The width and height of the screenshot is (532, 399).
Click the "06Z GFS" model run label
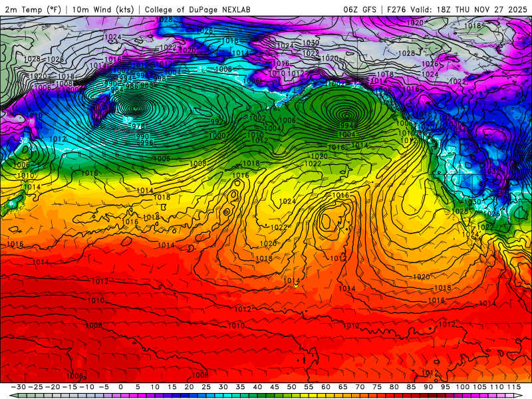coord(360,9)
